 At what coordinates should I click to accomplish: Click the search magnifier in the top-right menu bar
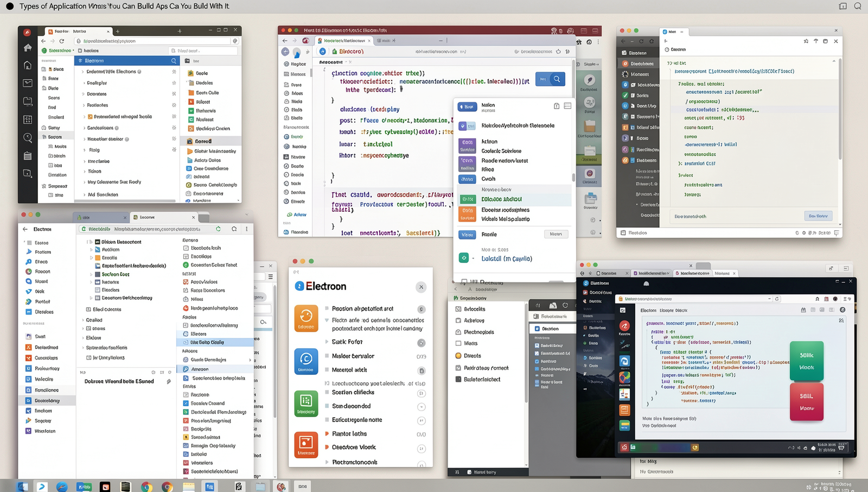(x=858, y=6)
